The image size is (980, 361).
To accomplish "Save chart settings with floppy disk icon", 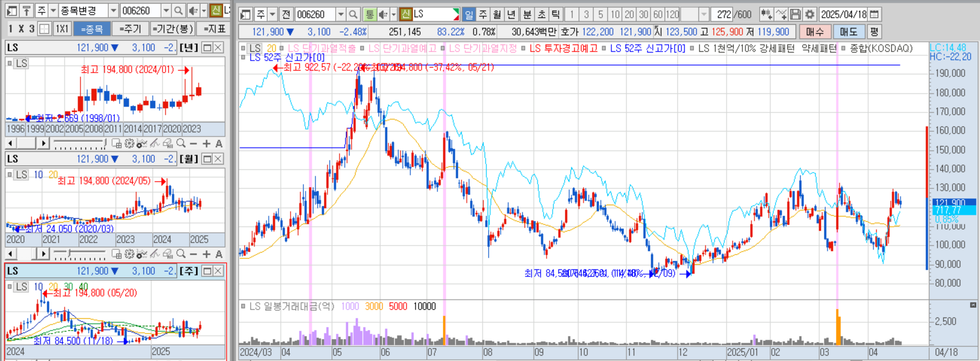I will click(x=795, y=15).
